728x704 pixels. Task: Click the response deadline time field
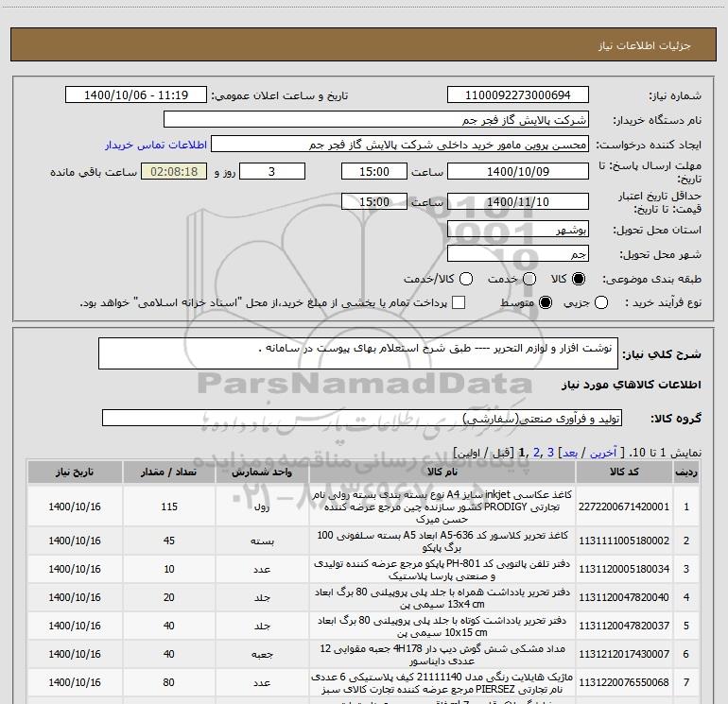point(374,171)
